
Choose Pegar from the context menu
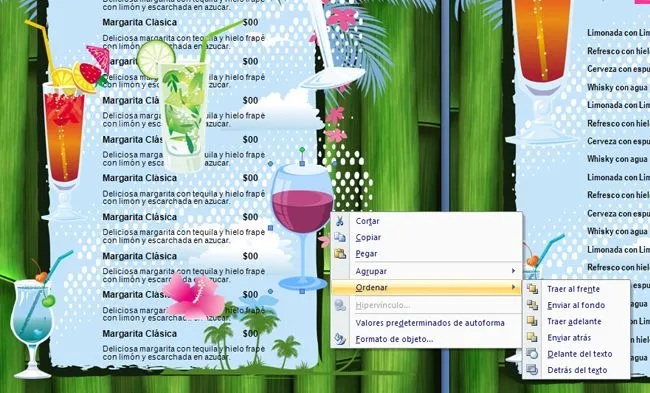pos(426,253)
